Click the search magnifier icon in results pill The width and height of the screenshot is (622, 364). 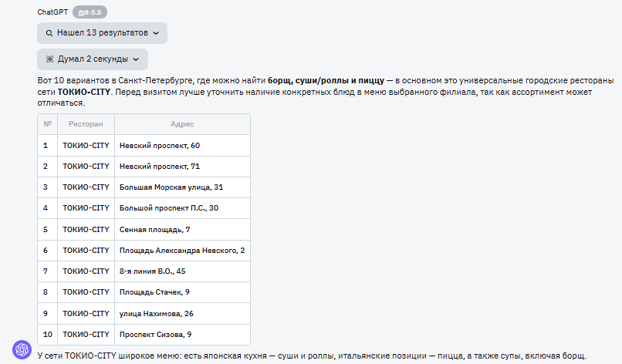click(x=49, y=33)
